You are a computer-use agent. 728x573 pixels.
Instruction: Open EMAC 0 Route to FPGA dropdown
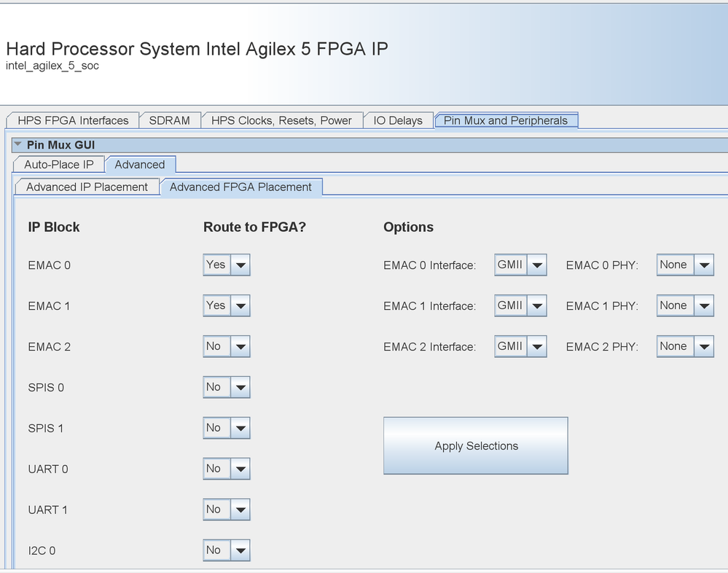226,265
